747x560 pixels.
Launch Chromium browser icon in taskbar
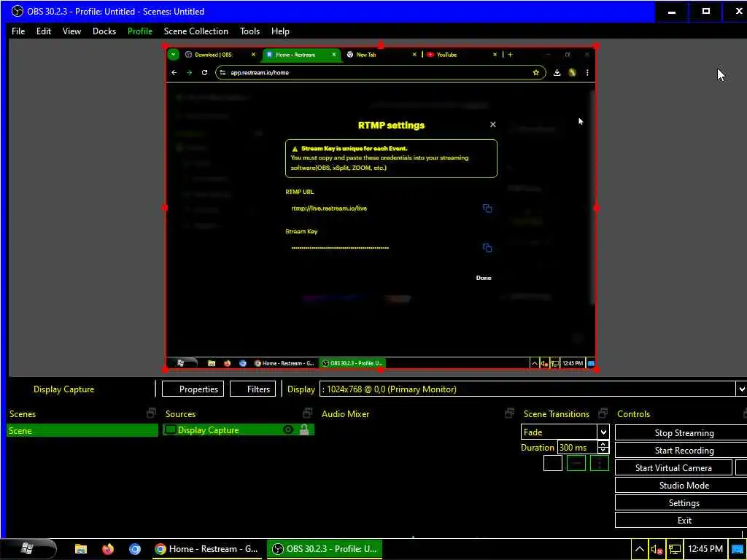pyautogui.click(x=135, y=549)
